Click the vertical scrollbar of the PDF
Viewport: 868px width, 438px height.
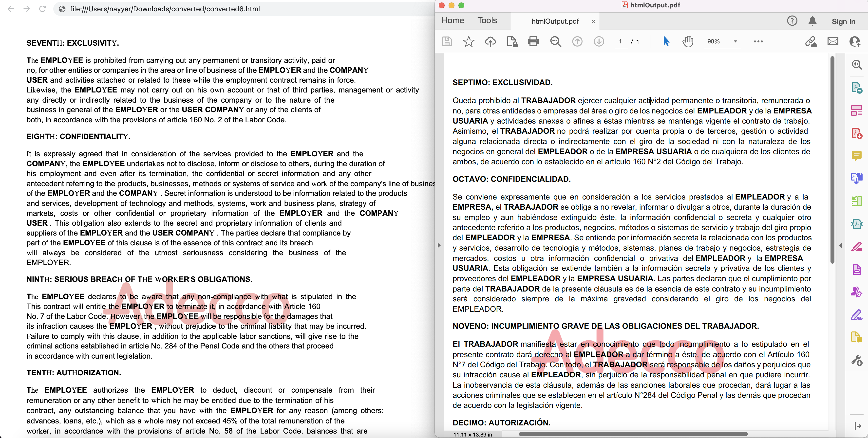832,160
